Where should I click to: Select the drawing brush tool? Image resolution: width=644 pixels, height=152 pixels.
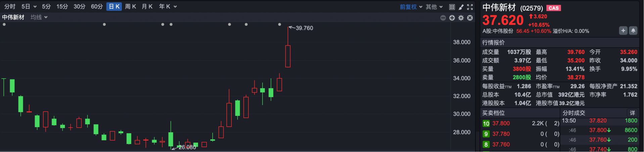coord(461,7)
